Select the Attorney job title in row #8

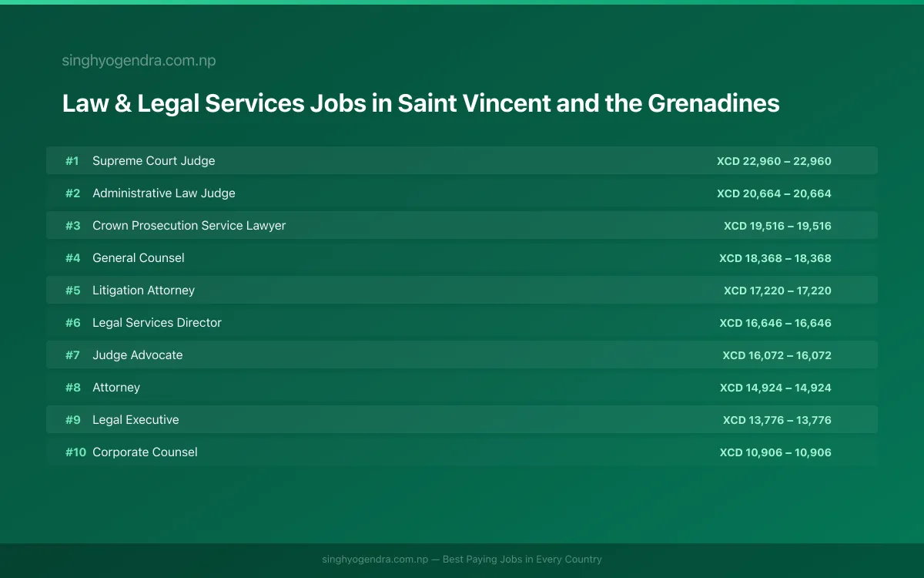[116, 388]
